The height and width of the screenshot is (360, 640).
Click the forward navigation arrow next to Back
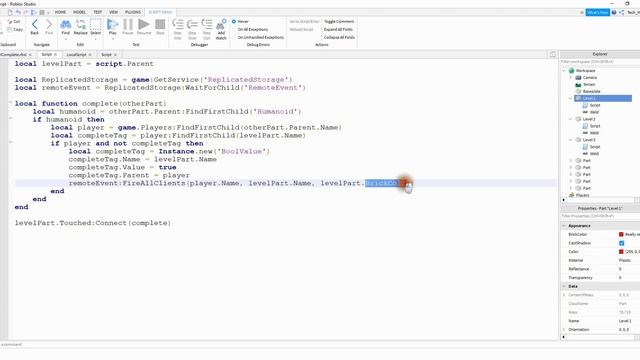pos(49,24)
